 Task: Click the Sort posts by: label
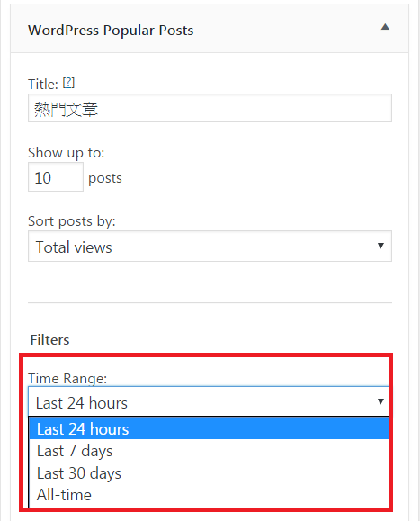[72, 221]
